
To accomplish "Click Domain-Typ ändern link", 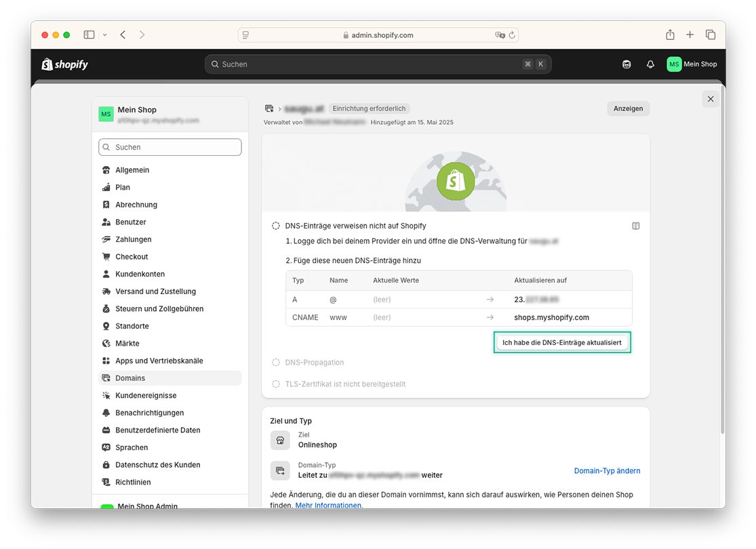I will click(607, 470).
